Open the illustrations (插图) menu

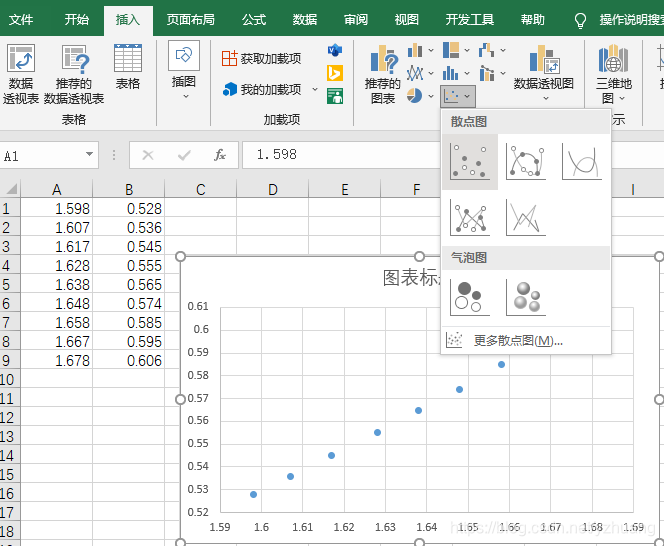[184, 71]
